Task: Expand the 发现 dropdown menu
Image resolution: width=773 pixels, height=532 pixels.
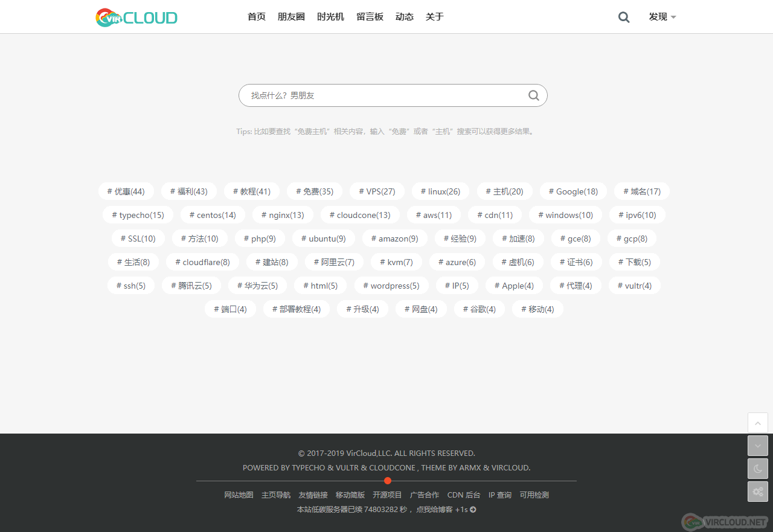Action: click(x=662, y=17)
